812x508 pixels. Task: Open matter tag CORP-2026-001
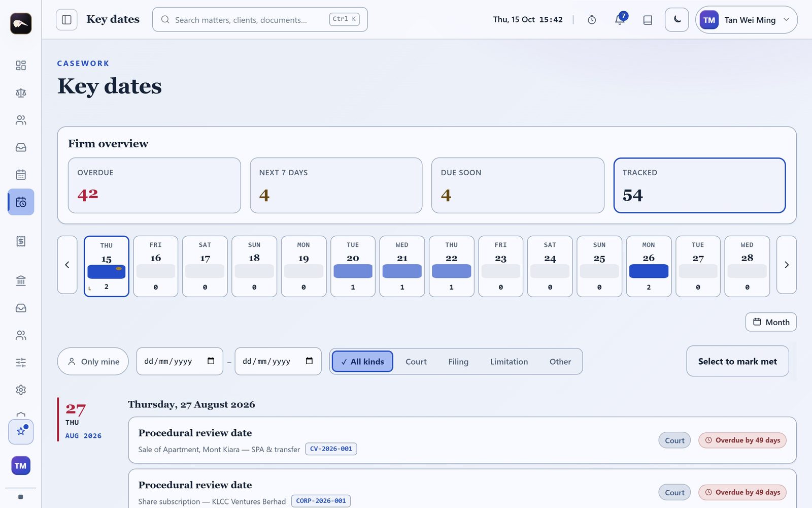pyautogui.click(x=321, y=501)
